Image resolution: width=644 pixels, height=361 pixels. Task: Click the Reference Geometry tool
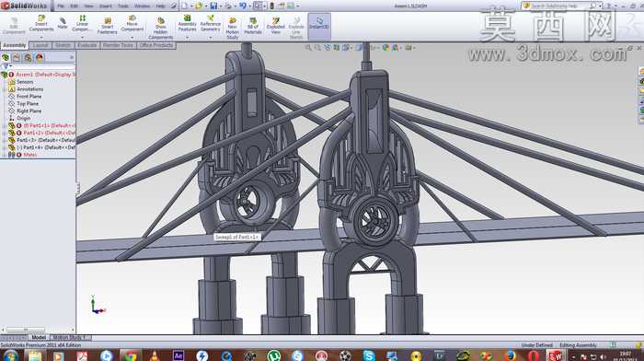pos(211,23)
